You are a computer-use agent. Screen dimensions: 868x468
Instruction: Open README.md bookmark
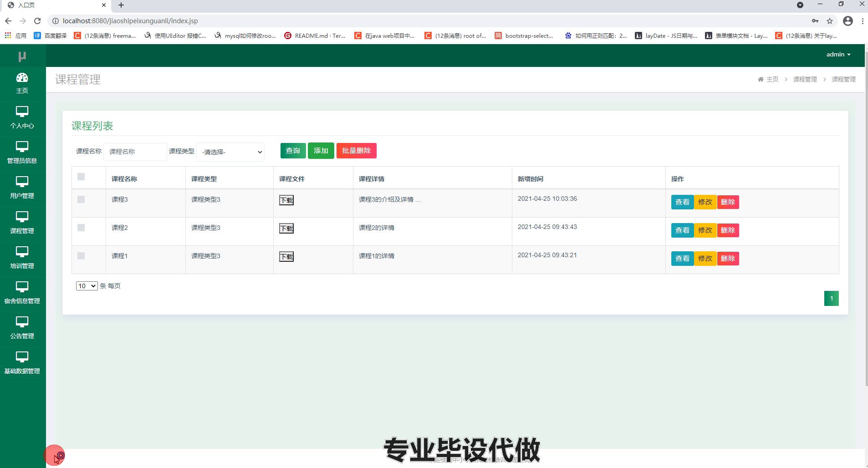point(315,36)
